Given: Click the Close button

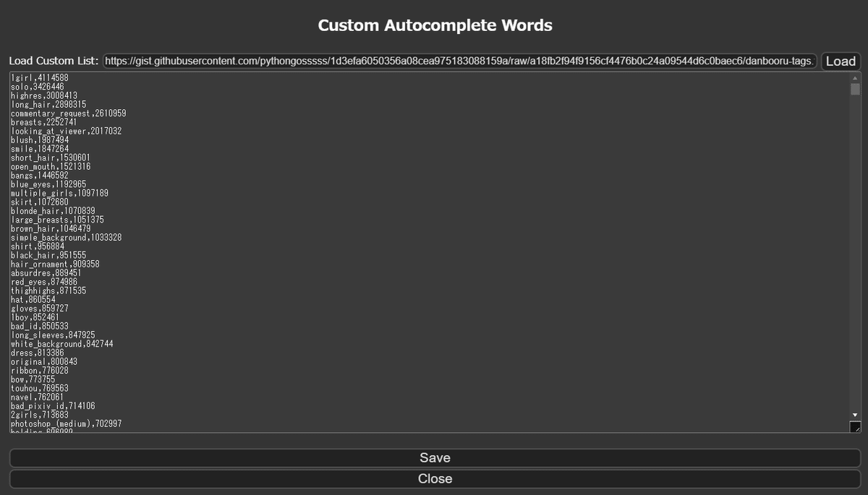Looking at the screenshot, I should [434, 478].
